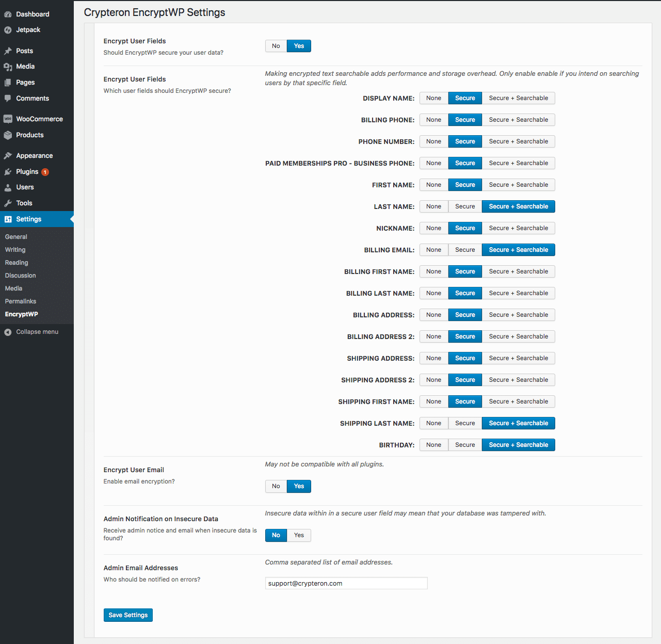The height and width of the screenshot is (644, 661).
Task: Set Billing Phone to Secure
Action: (x=465, y=120)
